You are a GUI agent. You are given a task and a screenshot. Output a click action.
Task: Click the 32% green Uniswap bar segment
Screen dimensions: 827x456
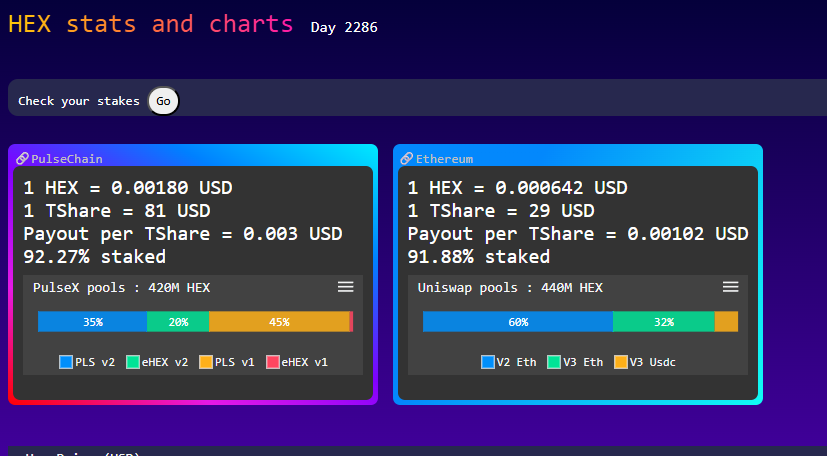[663, 322]
